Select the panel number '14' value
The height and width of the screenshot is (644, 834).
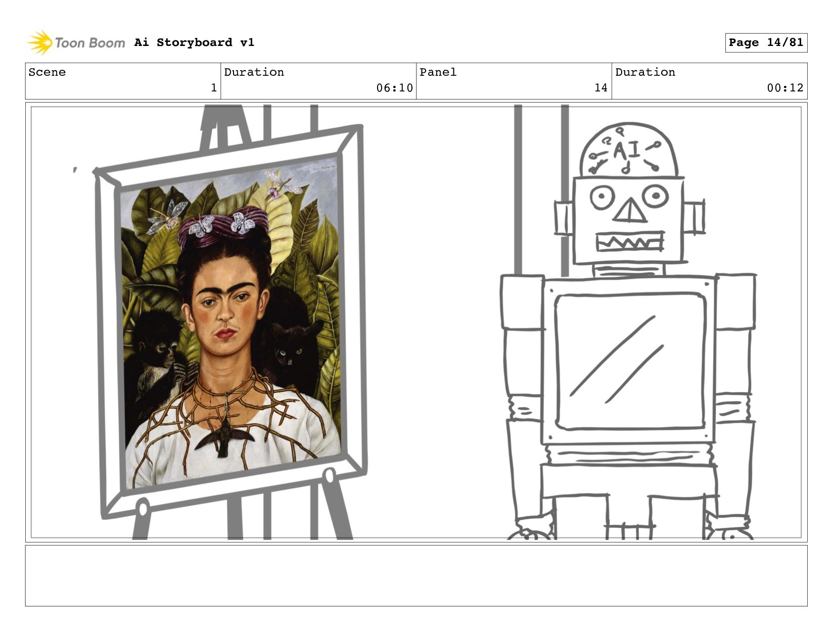600,88
